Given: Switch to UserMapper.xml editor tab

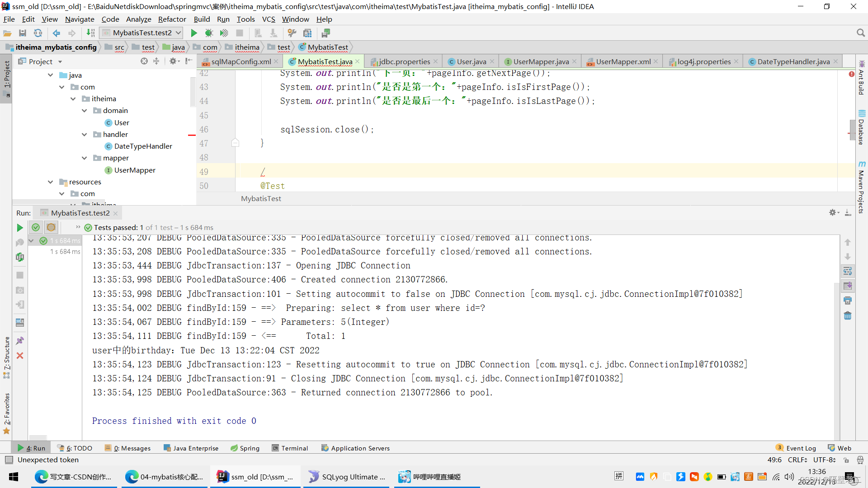Looking at the screenshot, I should [623, 61].
